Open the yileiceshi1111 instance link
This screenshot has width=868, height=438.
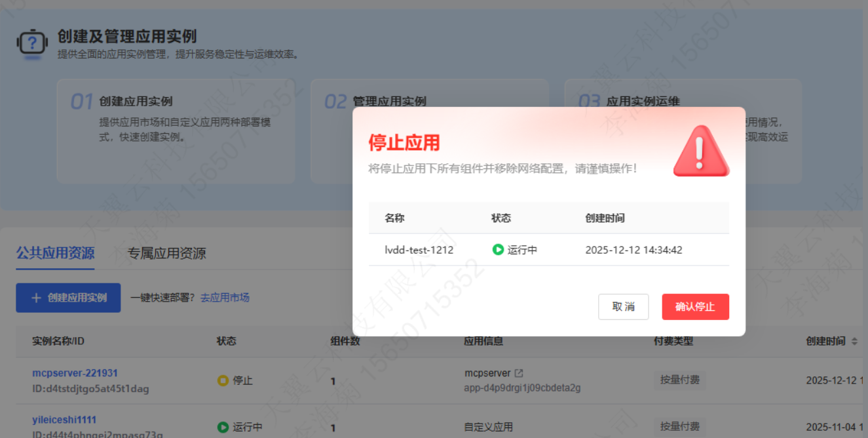pyautogui.click(x=64, y=420)
